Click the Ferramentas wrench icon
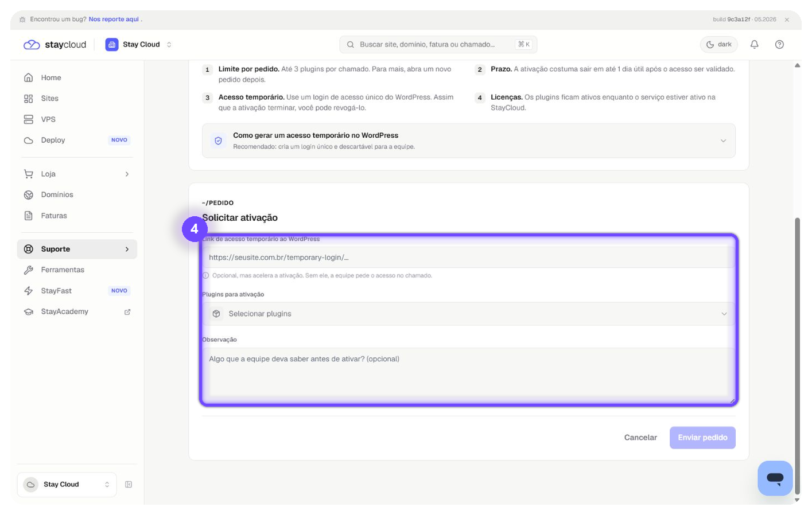This screenshot has width=812, height=515. (x=29, y=270)
